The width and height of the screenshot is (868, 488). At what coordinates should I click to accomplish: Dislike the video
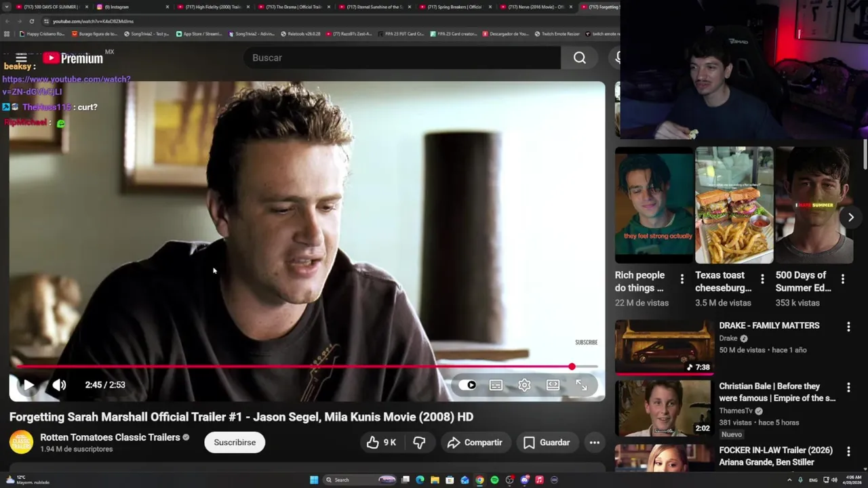point(419,443)
